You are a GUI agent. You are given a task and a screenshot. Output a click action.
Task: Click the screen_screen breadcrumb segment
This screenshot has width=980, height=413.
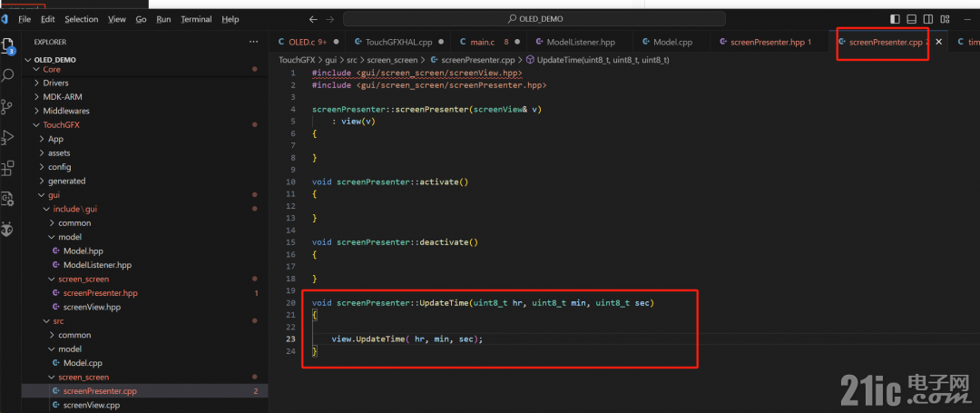click(393, 60)
